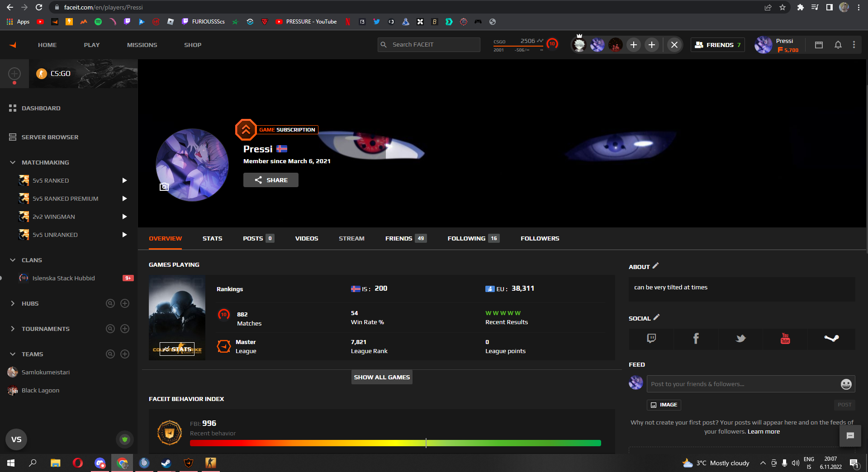868x472 pixels.
Task: Create a team with the plus icon
Action: point(125,354)
